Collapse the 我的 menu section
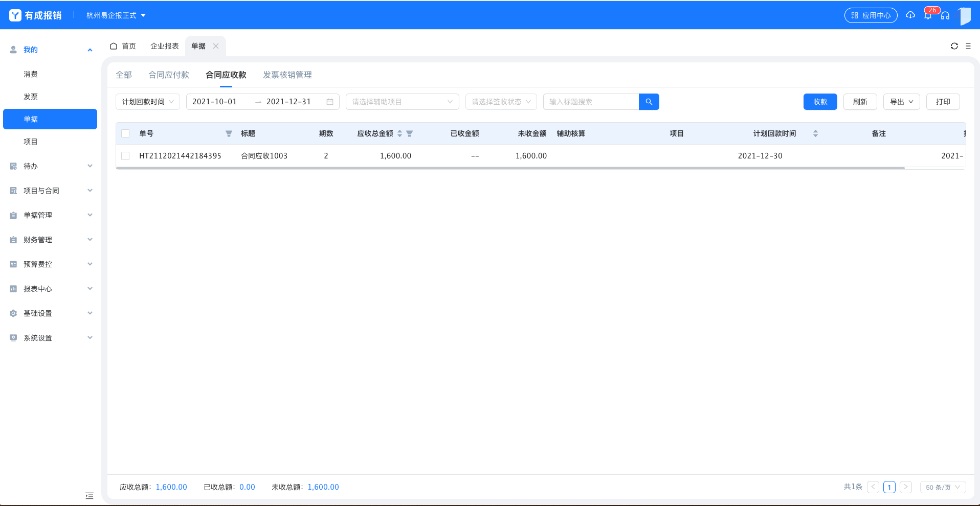 point(90,50)
